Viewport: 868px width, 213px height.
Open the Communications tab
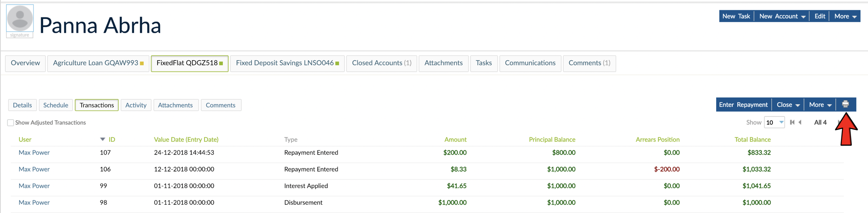[530, 63]
